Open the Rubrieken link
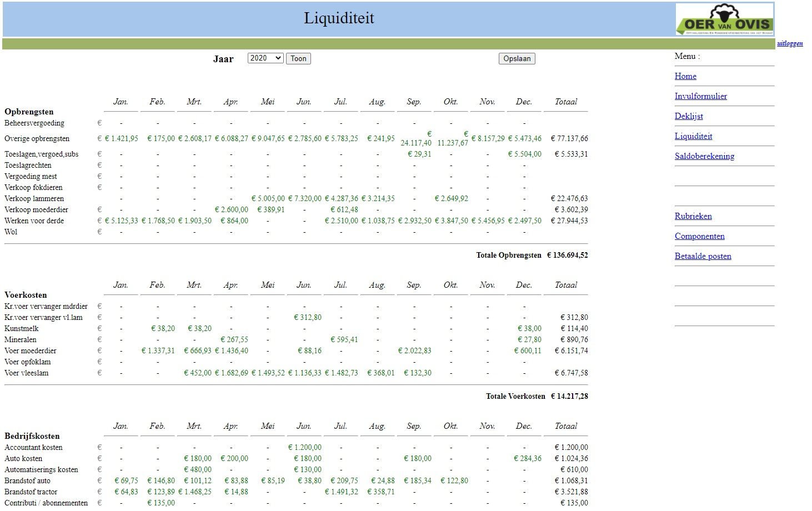The image size is (812, 511). tap(693, 216)
